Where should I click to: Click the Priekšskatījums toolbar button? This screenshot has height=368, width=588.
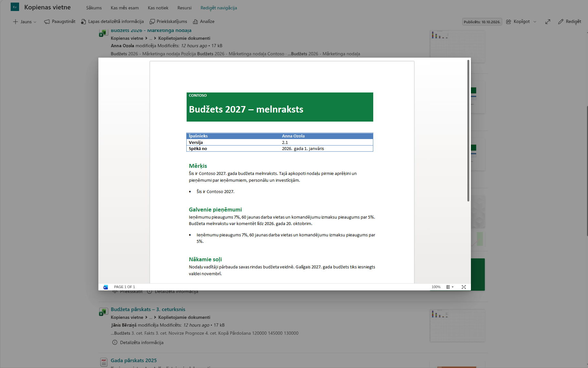coord(168,22)
